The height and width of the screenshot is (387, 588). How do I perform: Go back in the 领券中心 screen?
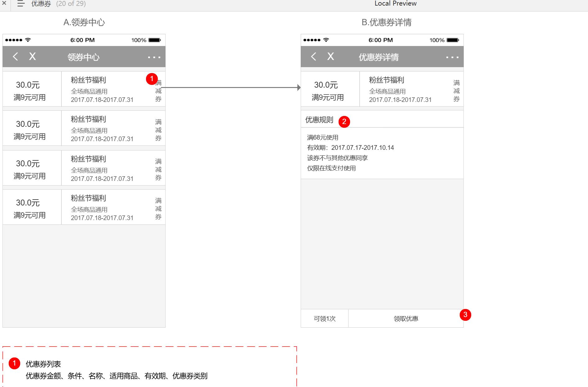point(15,57)
